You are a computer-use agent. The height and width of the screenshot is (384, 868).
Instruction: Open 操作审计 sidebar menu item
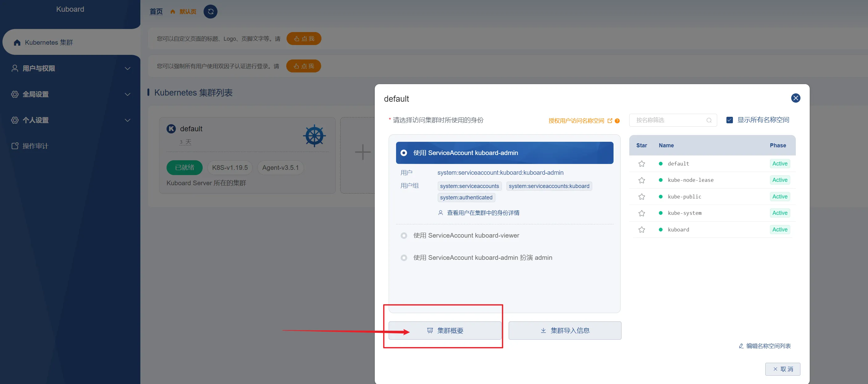(70, 146)
